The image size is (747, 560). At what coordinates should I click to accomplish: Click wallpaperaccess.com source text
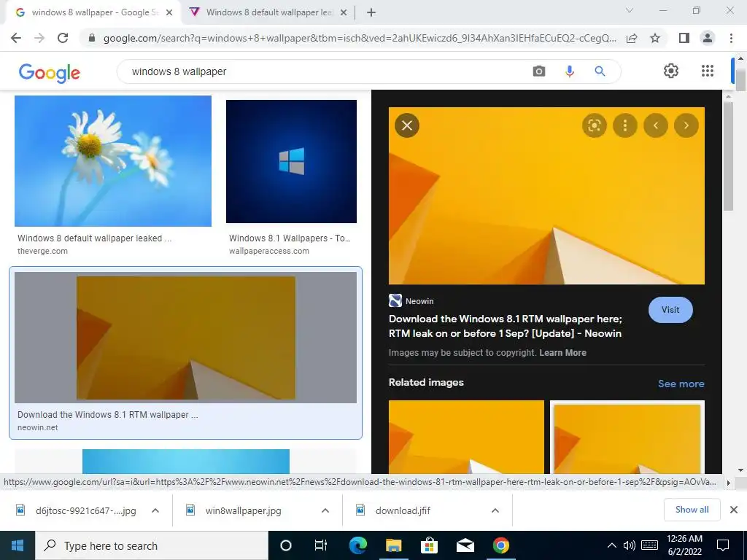click(x=268, y=251)
